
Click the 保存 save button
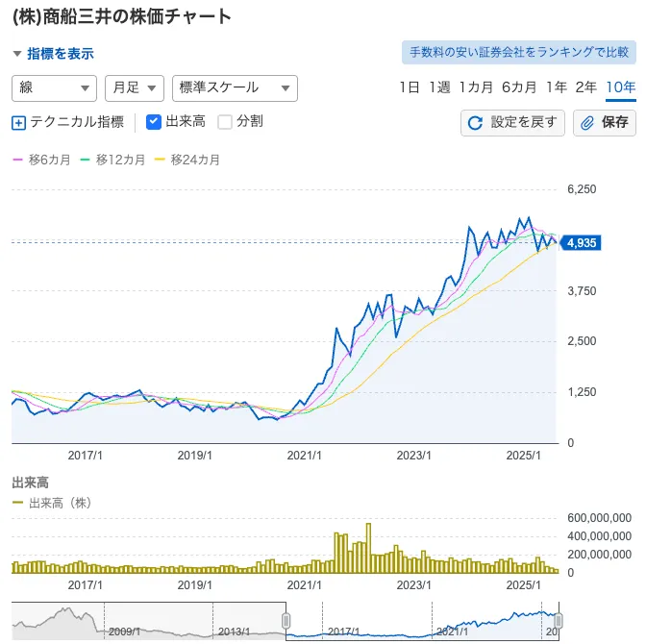(x=605, y=123)
